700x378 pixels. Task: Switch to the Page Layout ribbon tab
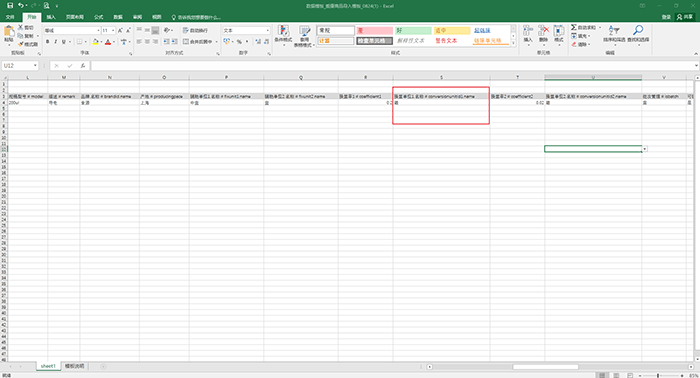pos(75,17)
